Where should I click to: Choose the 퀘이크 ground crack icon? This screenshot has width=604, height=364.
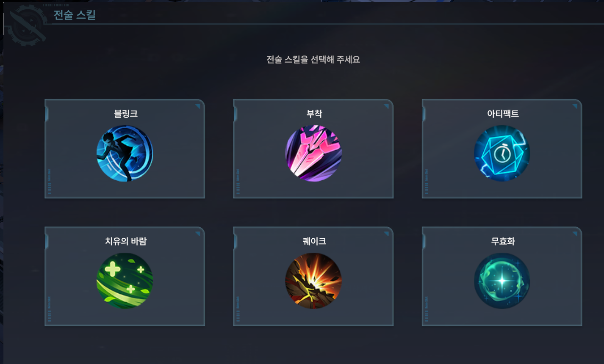click(313, 281)
